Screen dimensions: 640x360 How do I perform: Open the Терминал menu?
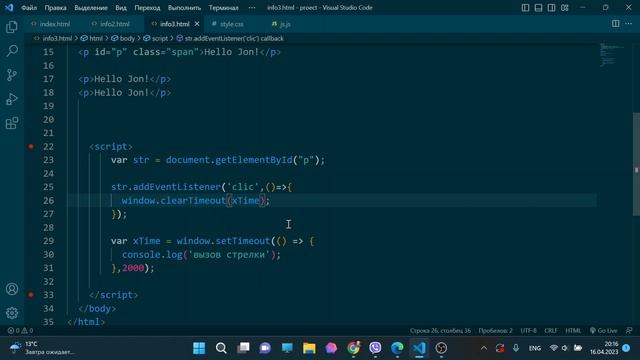click(x=223, y=7)
